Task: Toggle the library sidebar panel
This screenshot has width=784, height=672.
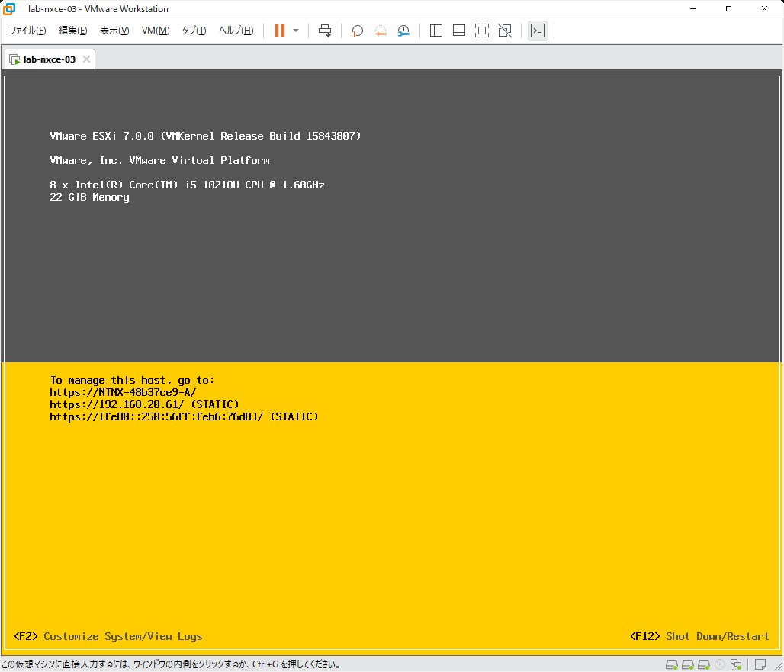Action: (x=436, y=31)
